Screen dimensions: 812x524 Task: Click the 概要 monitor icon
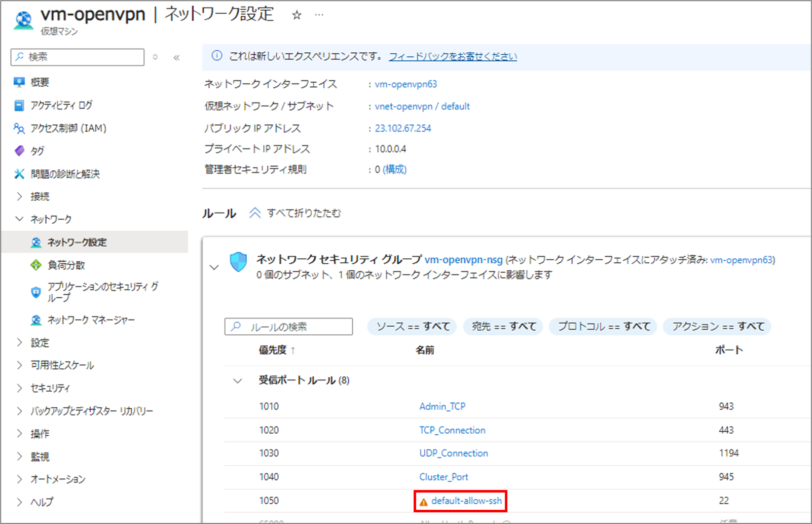(x=19, y=82)
